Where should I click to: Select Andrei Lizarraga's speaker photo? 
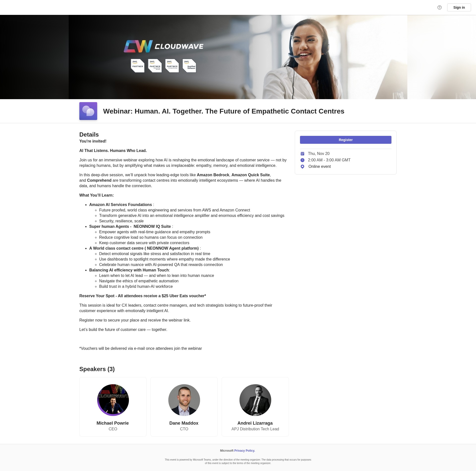tap(255, 400)
